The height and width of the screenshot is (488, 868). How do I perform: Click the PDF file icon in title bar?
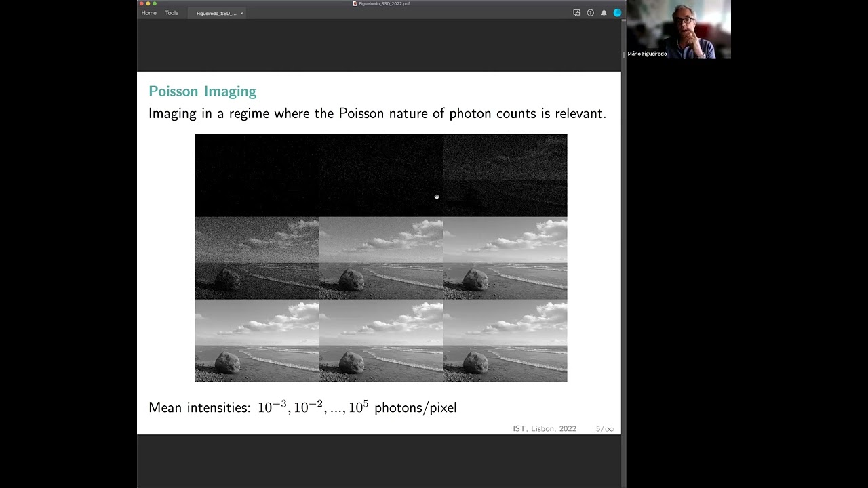(355, 3)
